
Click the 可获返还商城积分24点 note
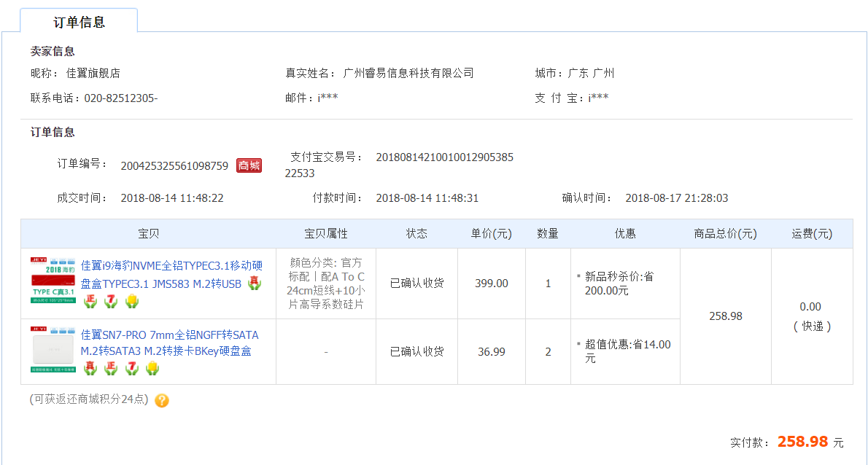click(89, 399)
